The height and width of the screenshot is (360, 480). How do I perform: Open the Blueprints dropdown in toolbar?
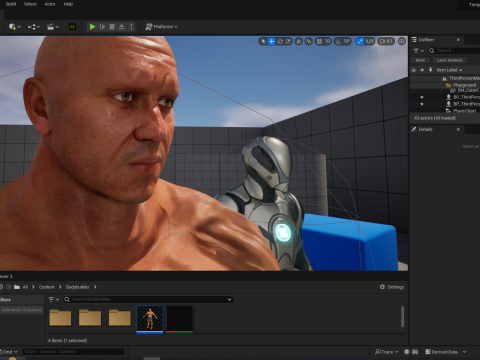(x=34, y=27)
